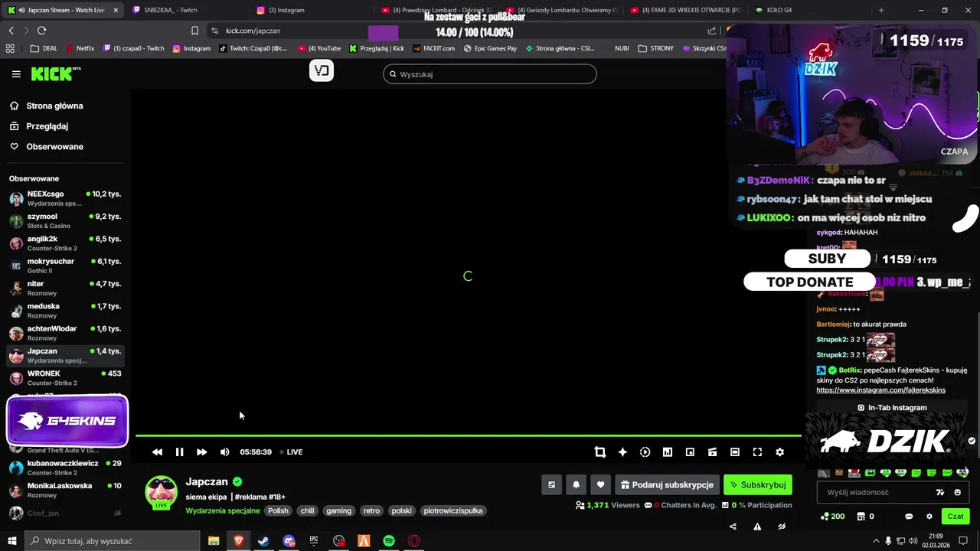Select the retro tag
The width and height of the screenshot is (980, 551).
tap(371, 510)
